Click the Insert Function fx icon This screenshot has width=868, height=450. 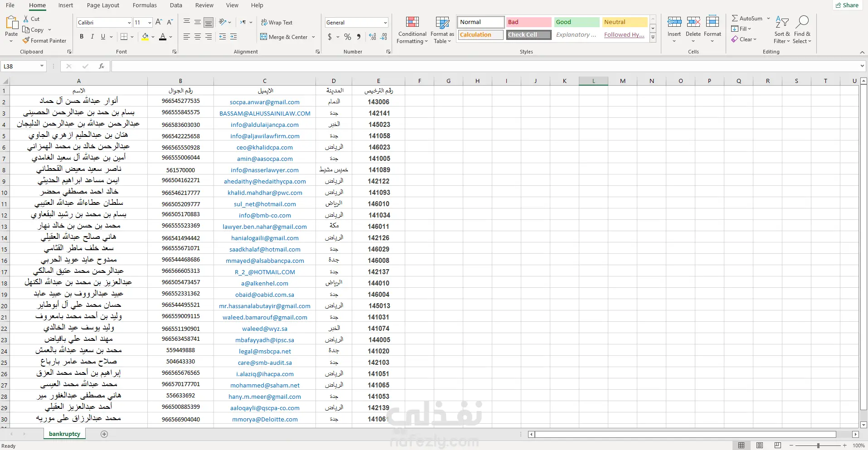pos(101,66)
